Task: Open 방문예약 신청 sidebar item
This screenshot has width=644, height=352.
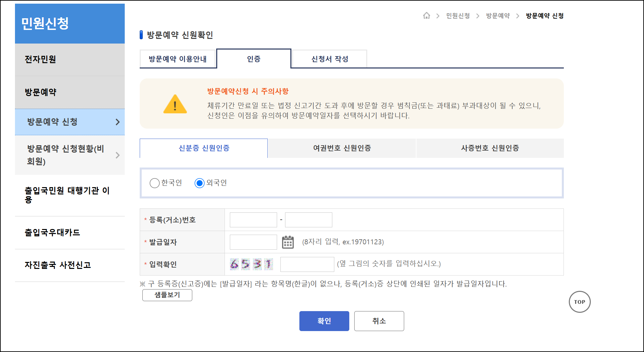Action: click(x=70, y=122)
